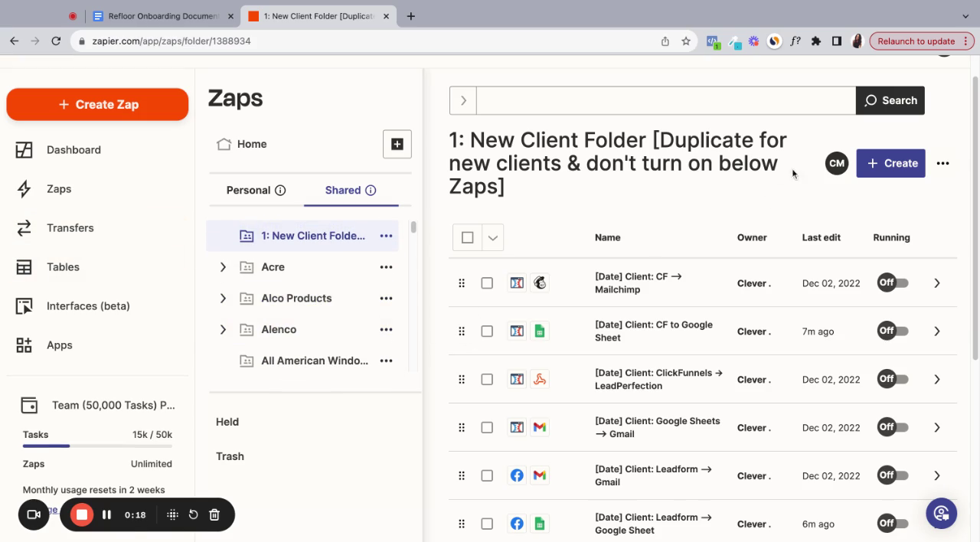Viewport: 980px width, 542px height.
Task: Pause the screen recording
Action: pyautogui.click(x=106, y=514)
